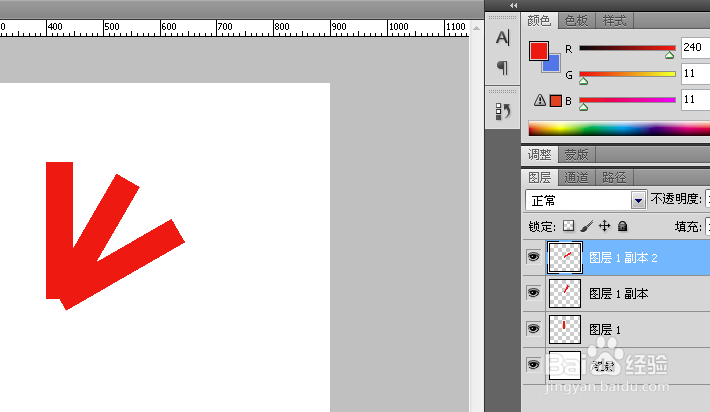Switch to the 蒙版 tab
Screen dimensions: 710x412
pyautogui.click(x=576, y=155)
